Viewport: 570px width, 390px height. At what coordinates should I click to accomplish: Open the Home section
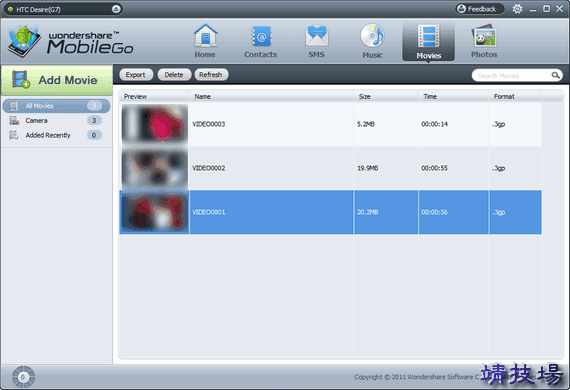coord(205,41)
